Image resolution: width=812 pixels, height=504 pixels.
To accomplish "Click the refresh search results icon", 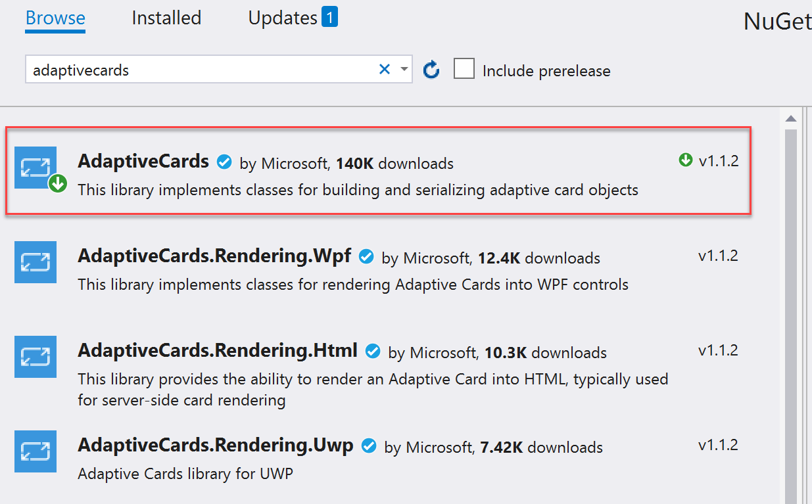I will click(431, 68).
